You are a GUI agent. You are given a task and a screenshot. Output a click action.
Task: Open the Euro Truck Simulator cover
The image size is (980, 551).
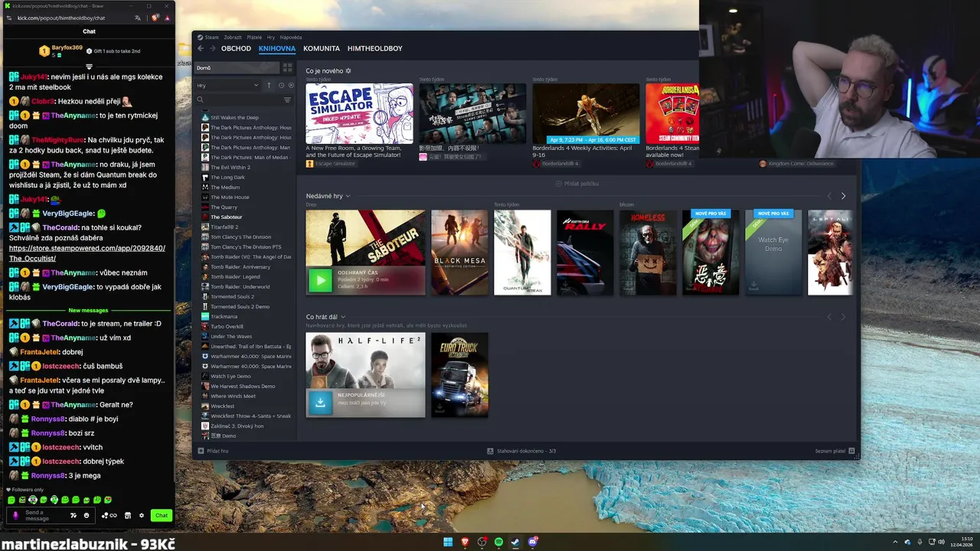(459, 375)
